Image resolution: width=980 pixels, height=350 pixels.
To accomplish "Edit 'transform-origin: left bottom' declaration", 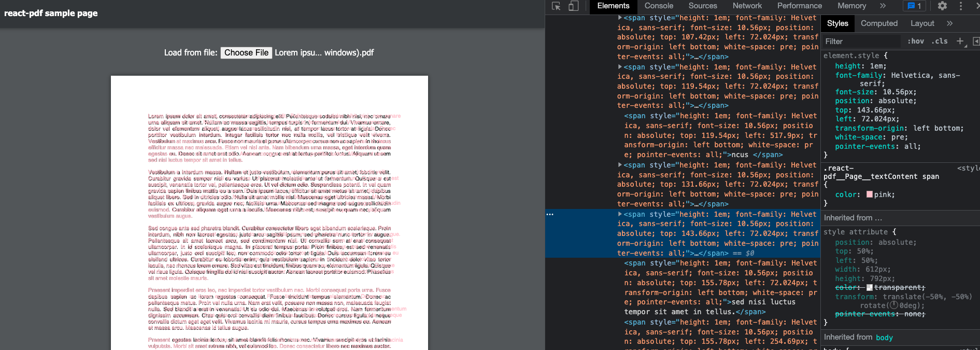I will 899,129.
